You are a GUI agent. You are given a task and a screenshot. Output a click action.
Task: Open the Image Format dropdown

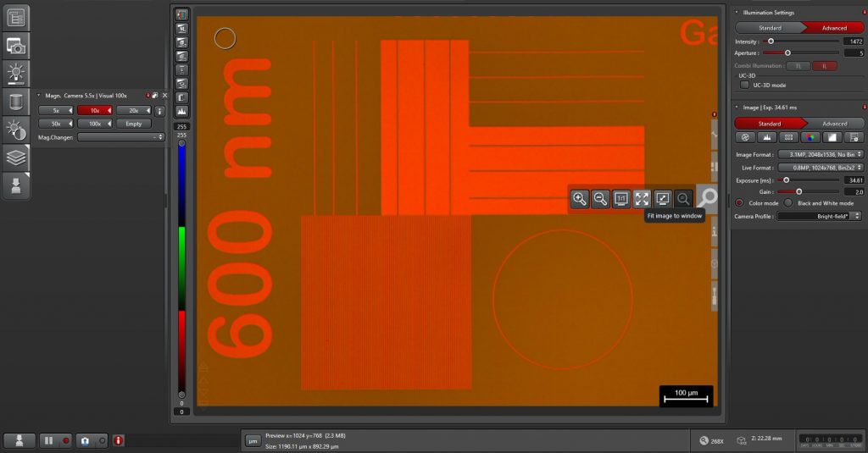click(821, 154)
